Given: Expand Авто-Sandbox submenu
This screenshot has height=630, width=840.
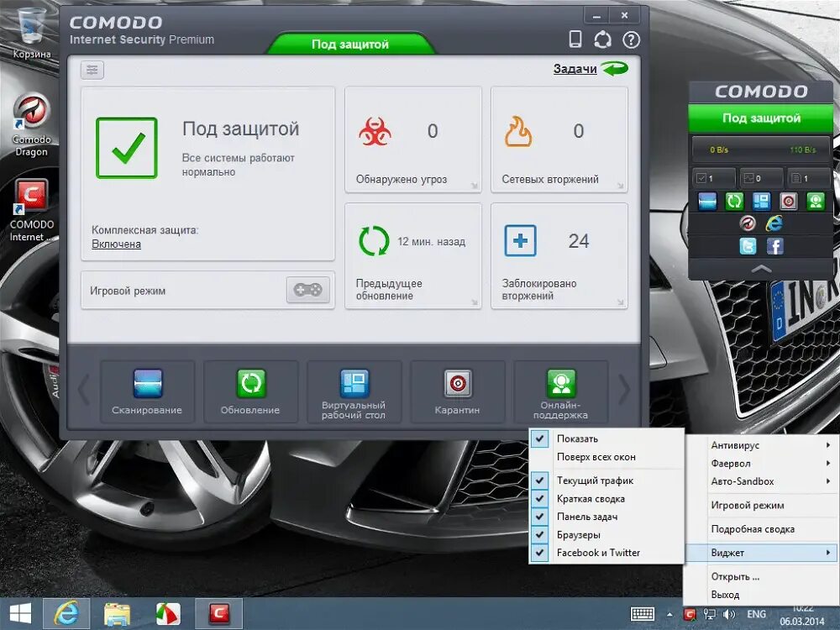Looking at the screenshot, I should click(763, 481).
